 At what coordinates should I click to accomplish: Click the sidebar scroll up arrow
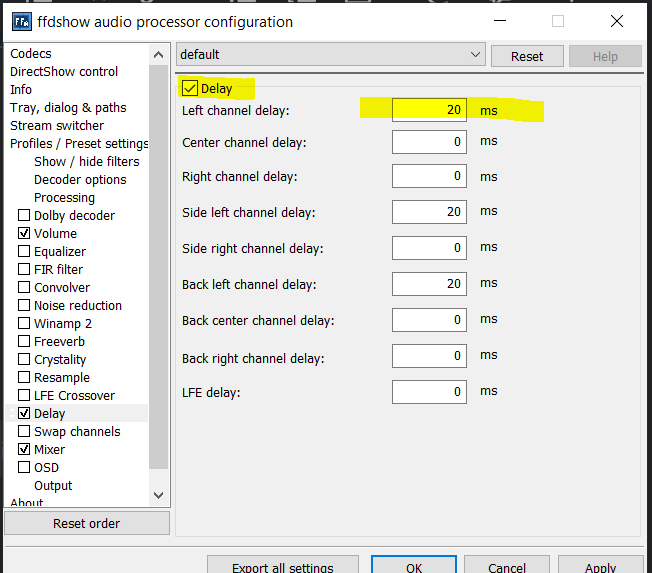pyautogui.click(x=158, y=54)
